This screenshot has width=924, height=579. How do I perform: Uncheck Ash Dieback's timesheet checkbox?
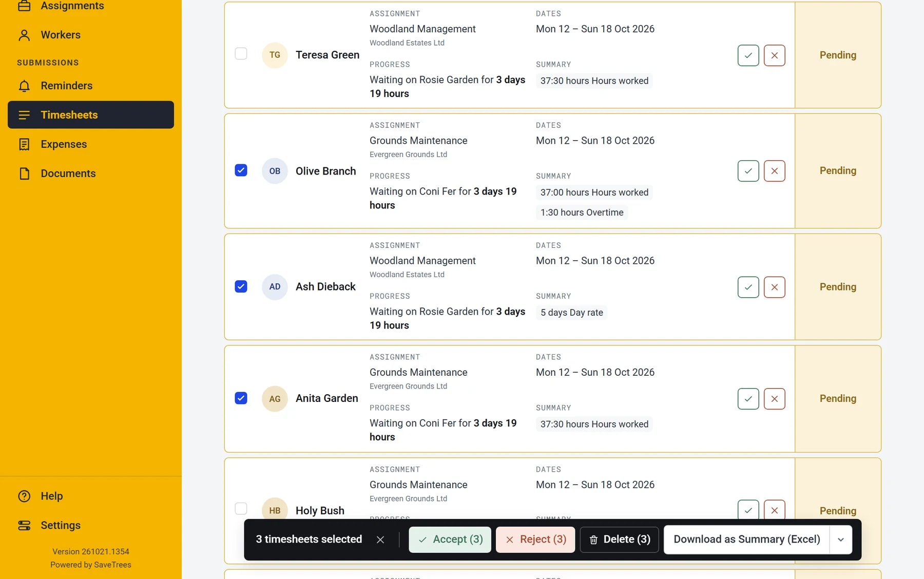[x=241, y=286]
